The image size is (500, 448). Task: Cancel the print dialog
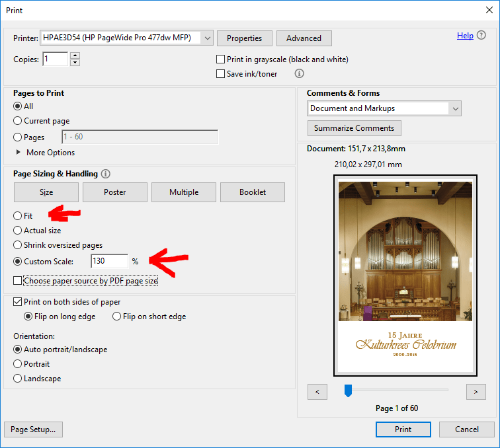467,429
